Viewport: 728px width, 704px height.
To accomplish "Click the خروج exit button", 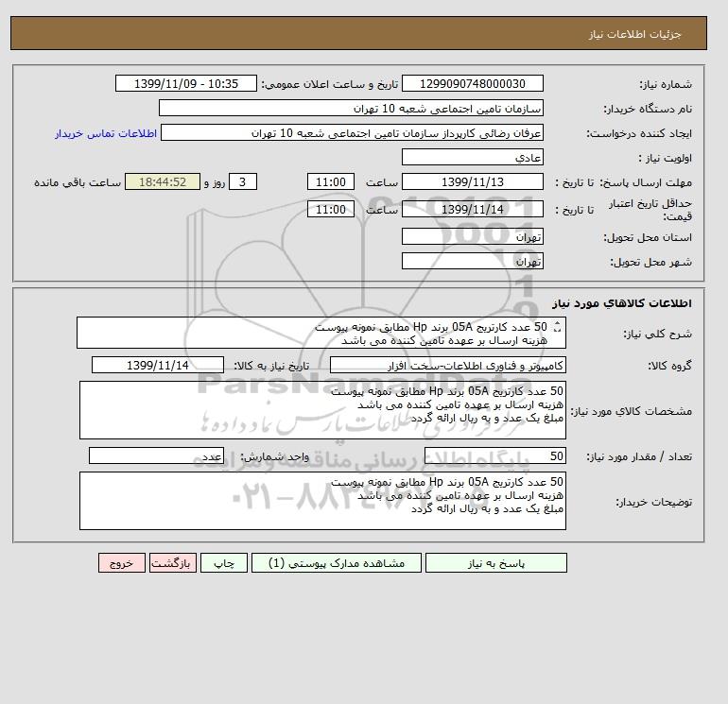I will [x=122, y=563].
